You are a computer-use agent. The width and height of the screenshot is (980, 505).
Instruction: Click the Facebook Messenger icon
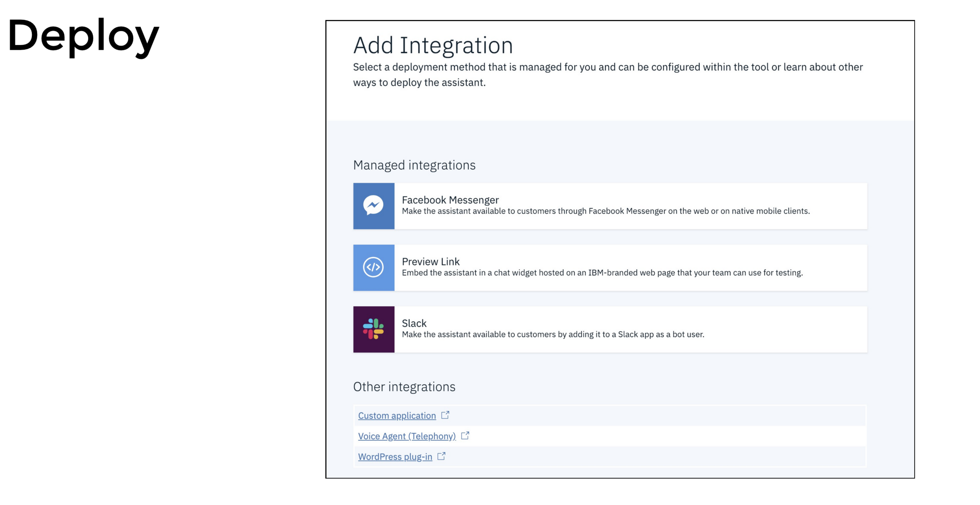point(373,206)
